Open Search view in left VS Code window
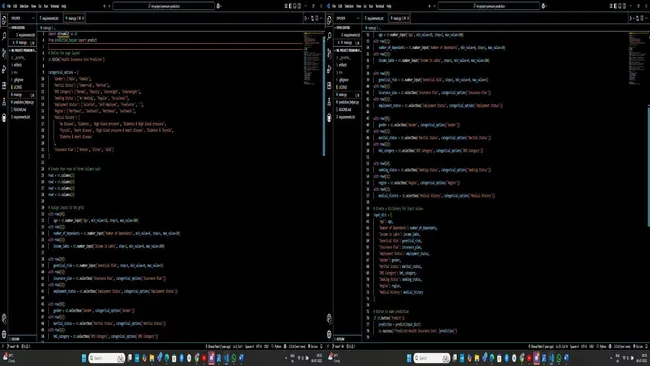 4,36
